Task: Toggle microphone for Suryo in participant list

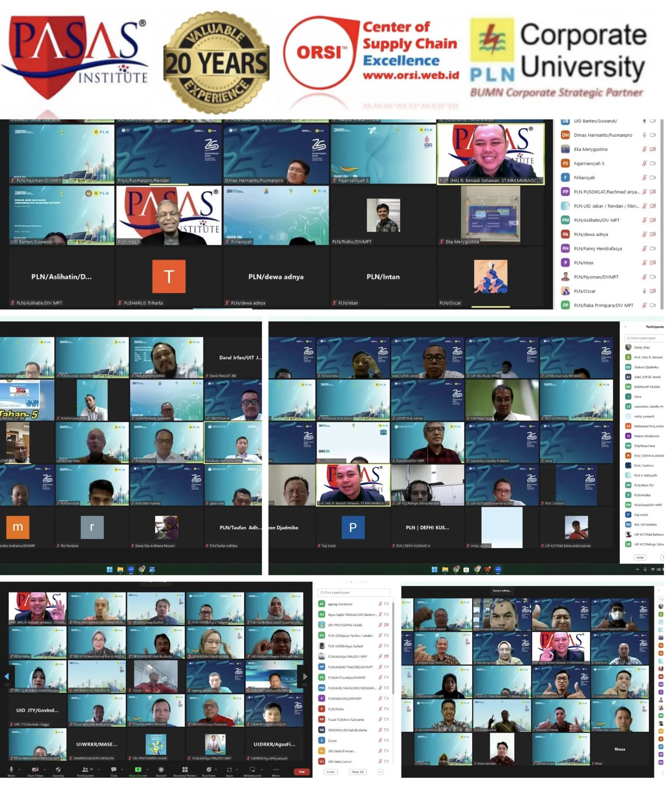Action: pyautogui.click(x=380, y=740)
